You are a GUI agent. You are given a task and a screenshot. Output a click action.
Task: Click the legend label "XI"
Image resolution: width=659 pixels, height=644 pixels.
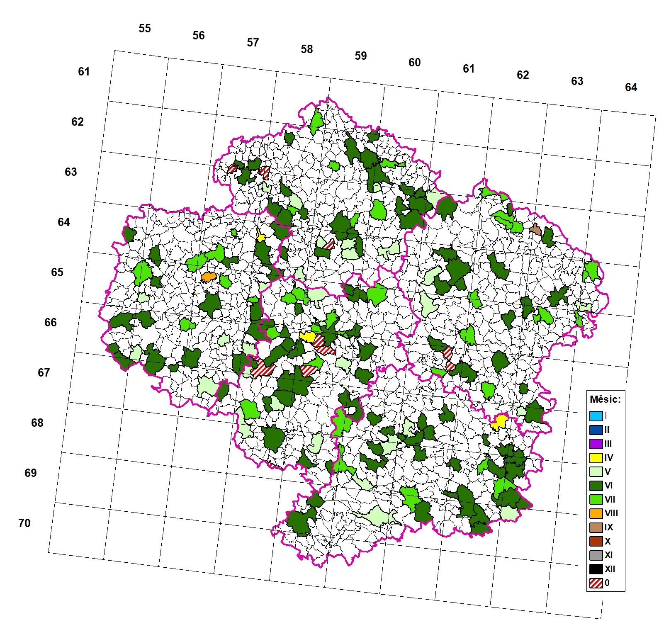tap(608, 555)
